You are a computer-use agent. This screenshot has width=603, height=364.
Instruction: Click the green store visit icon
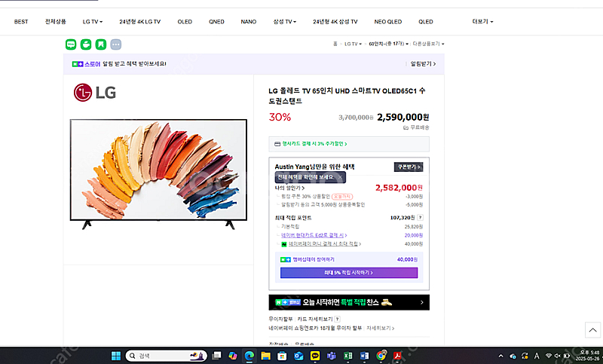point(86,44)
